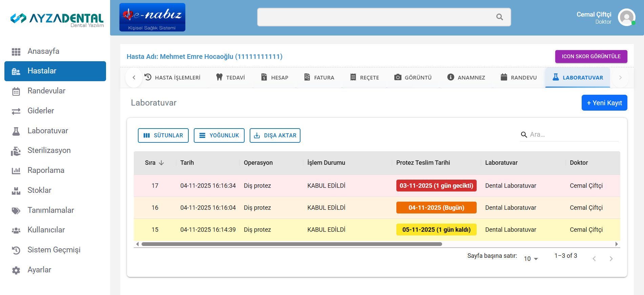The width and height of the screenshot is (644, 295).
Task: Open the Reçete tab
Action: tap(365, 77)
